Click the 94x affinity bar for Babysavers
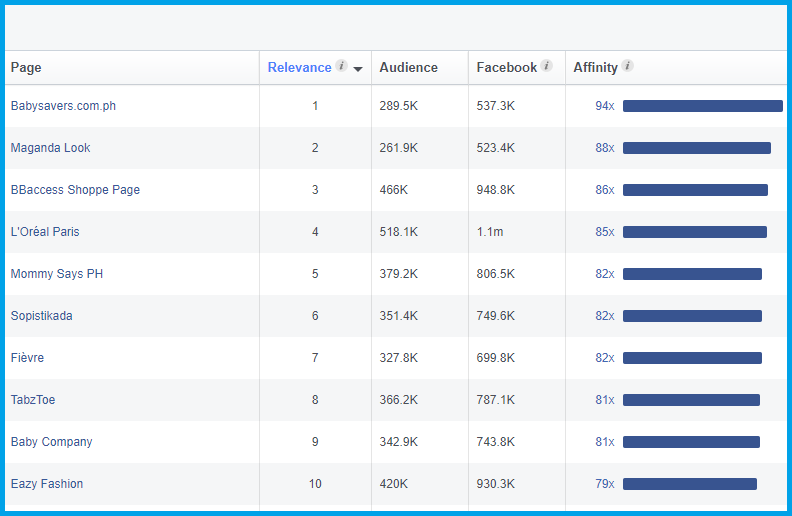 702,106
